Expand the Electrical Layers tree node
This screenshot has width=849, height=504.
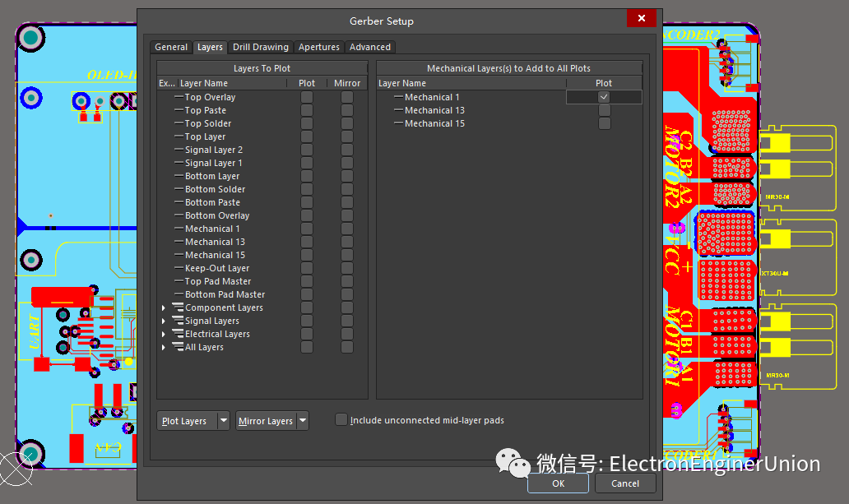(164, 334)
